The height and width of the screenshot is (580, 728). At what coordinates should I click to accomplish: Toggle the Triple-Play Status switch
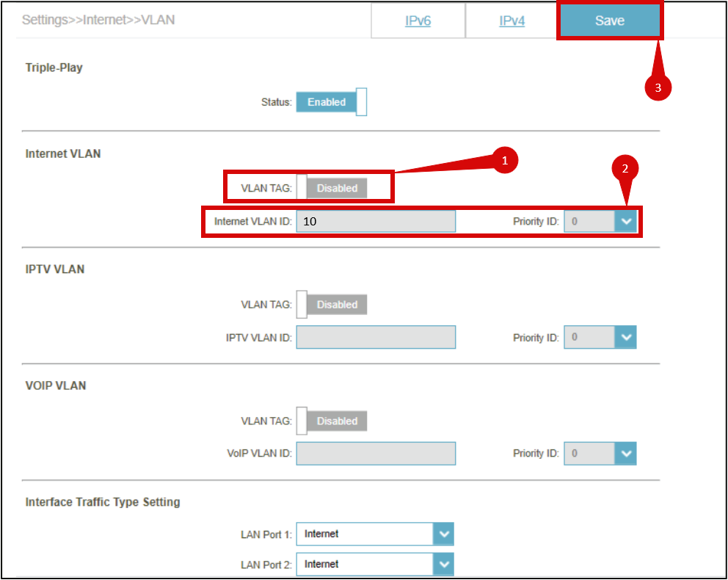point(331,102)
